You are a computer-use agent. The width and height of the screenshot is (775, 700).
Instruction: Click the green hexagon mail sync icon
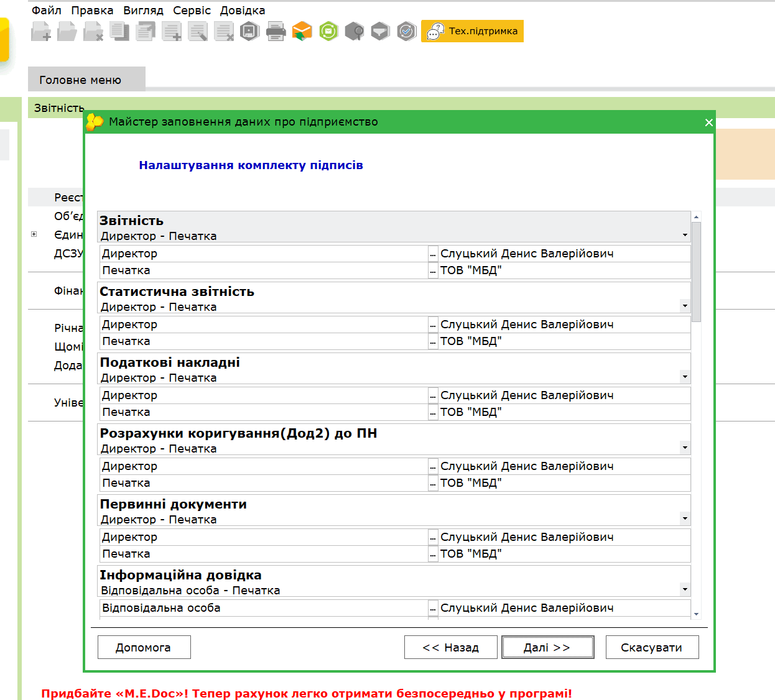(328, 31)
